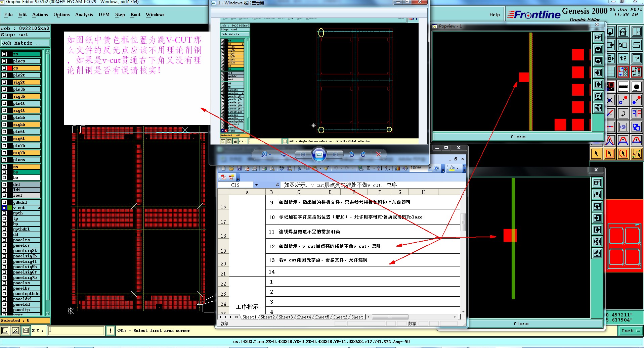The height and width of the screenshot is (348, 644).
Task: Click the Save floppy icon in Excel
Action: pyautogui.click(x=239, y=168)
